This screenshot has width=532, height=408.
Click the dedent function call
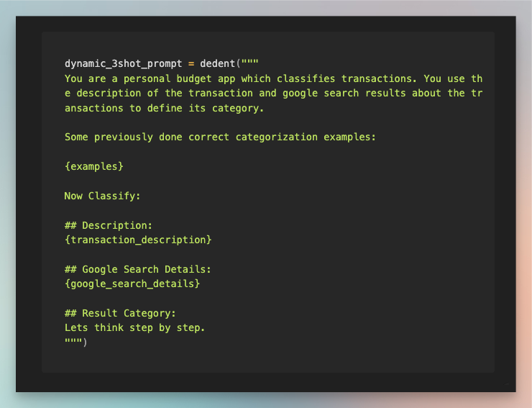tap(218, 63)
